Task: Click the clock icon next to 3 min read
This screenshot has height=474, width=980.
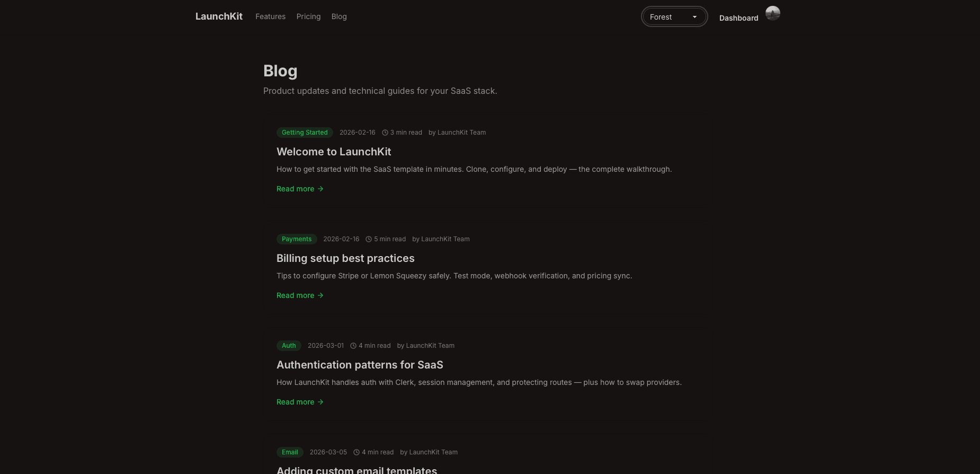Action: (385, 132)
